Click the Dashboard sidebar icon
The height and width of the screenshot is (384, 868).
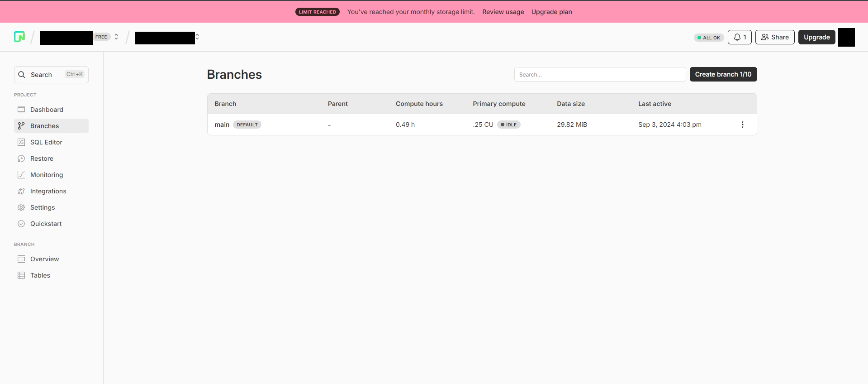point(21,110)
